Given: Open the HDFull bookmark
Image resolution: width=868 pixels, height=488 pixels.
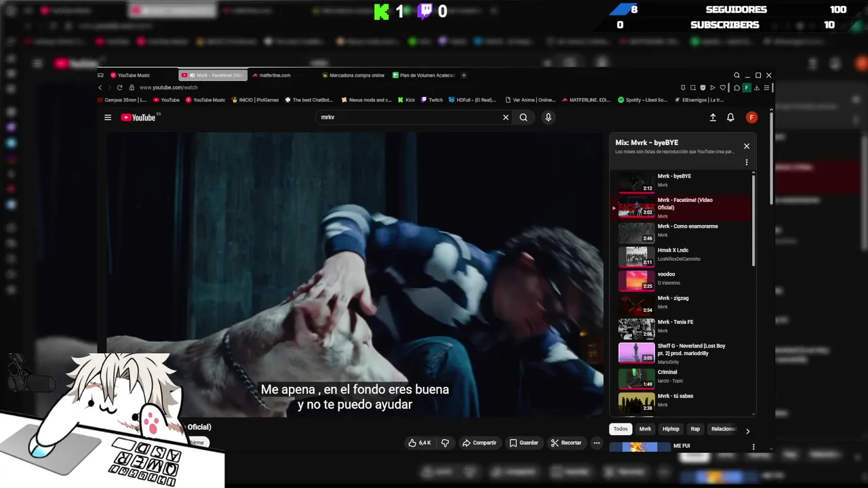Looking at the screenshot, I should [472, 100].
